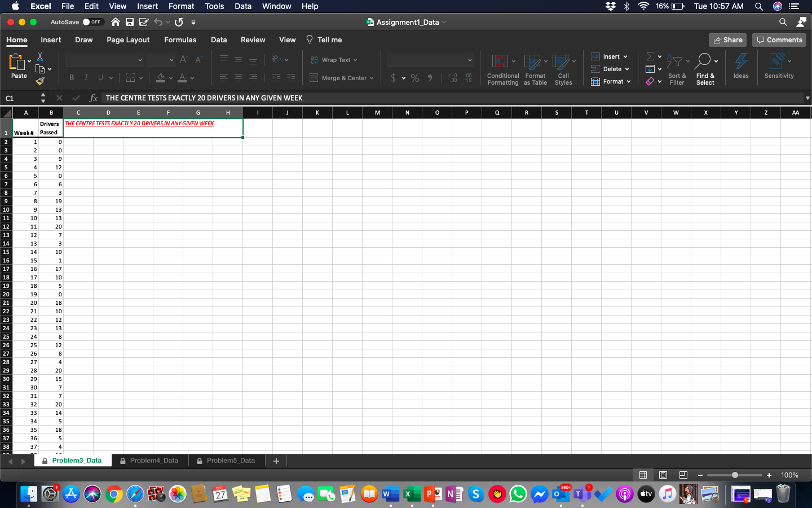
Task: Open the Data menu in menu bar
Action: (243, 6)
